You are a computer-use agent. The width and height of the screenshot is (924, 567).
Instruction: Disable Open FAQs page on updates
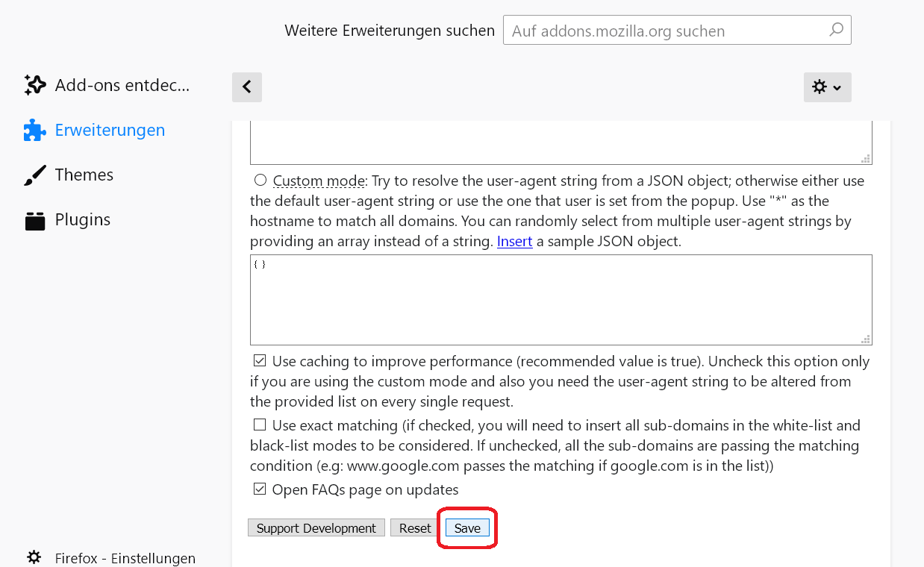click(260, 489)
